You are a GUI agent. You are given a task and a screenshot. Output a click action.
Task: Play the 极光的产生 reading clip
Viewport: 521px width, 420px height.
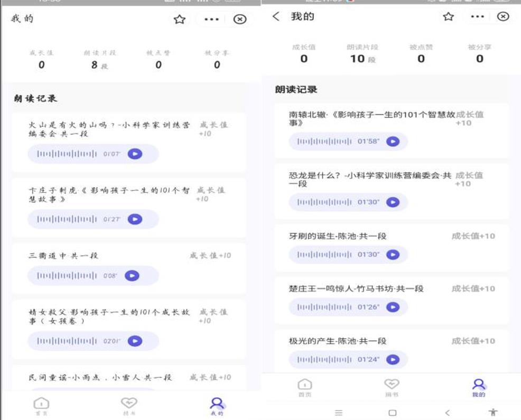(393, 360)
